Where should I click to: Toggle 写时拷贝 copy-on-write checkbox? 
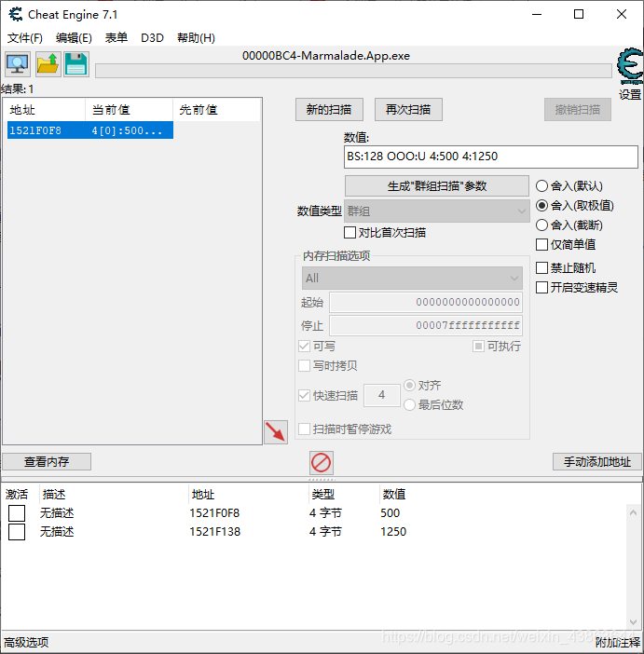pyautogui.click(x=328, y=366)
